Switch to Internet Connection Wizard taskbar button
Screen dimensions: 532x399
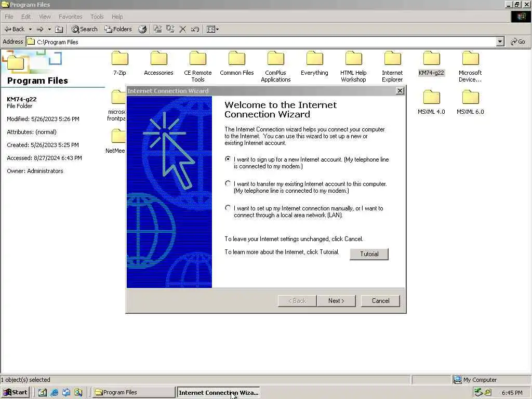219,393
